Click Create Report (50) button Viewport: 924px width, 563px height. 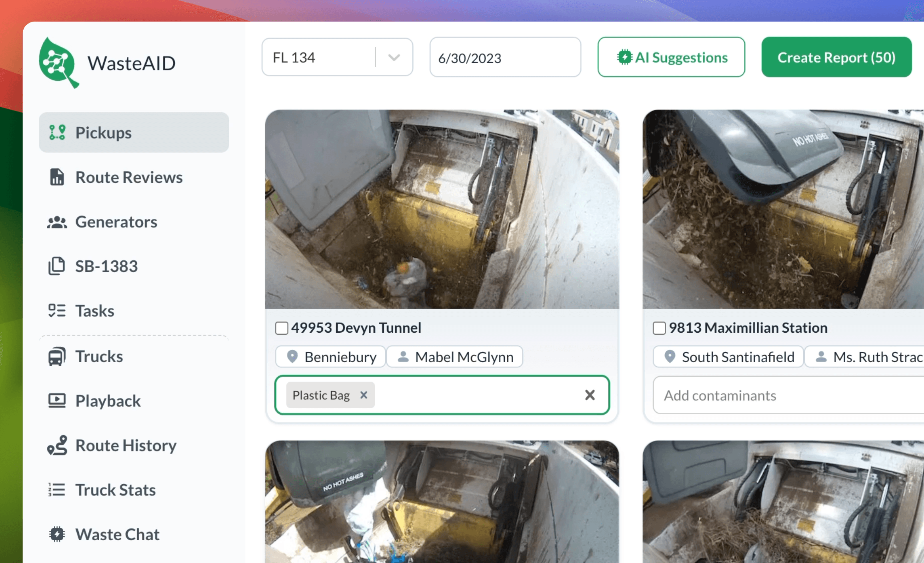point(836,57)
